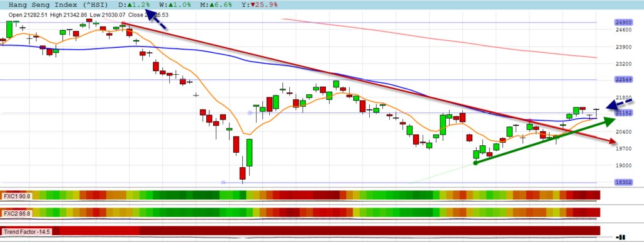Image resolution: width=644 pixels, height=242 pixels.
Task: Click the dark red Trend Factor color bar
Action: tap(370, 231)
